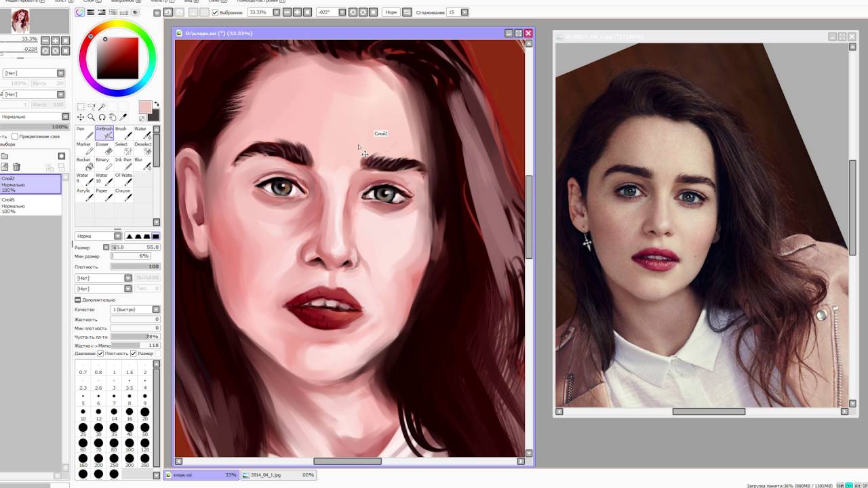Viewport: 868px width, 488px height.
Task: Select the Pen tool
Action: click(84, 132)
